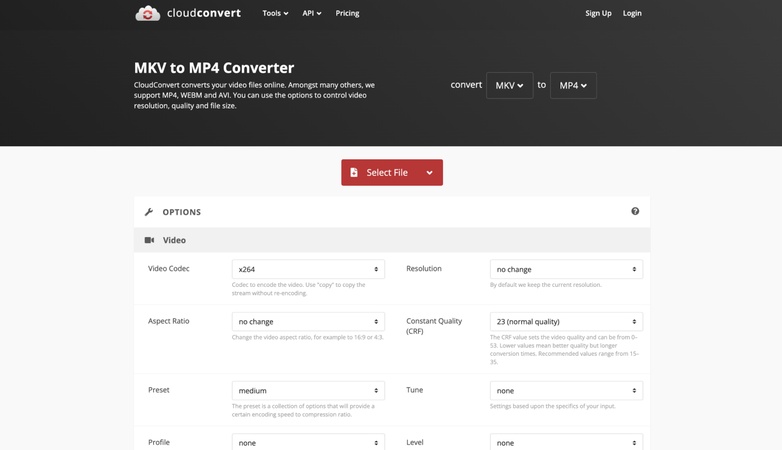This screenshot has width=782, height=450.
Task: Click the Video section header
Action: click(391, 240)
